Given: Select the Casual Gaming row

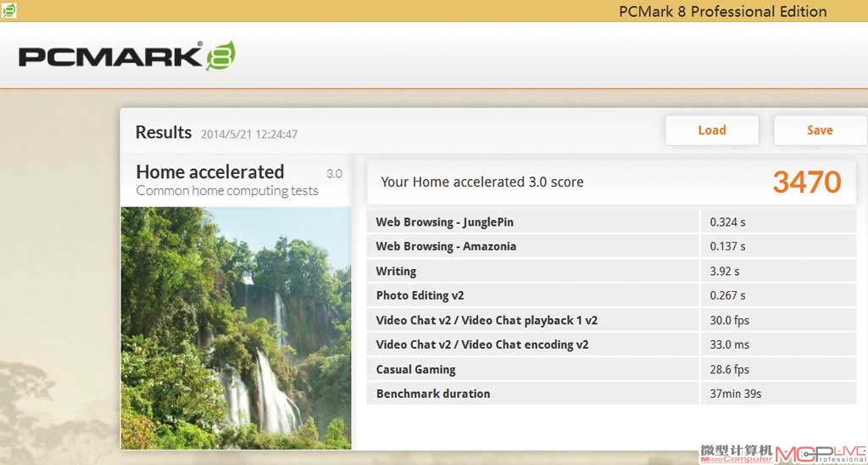Looking at the screenshot, I should coord(611,369).
